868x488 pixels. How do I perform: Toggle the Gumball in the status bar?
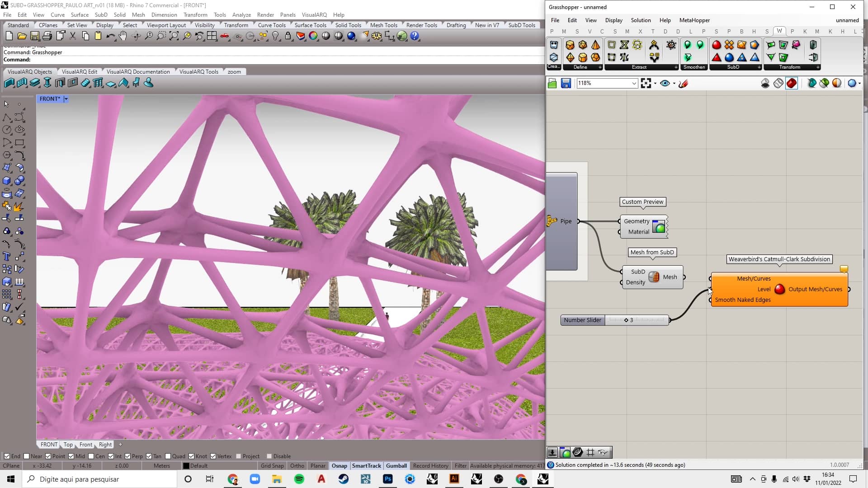[x=396, y=465]
